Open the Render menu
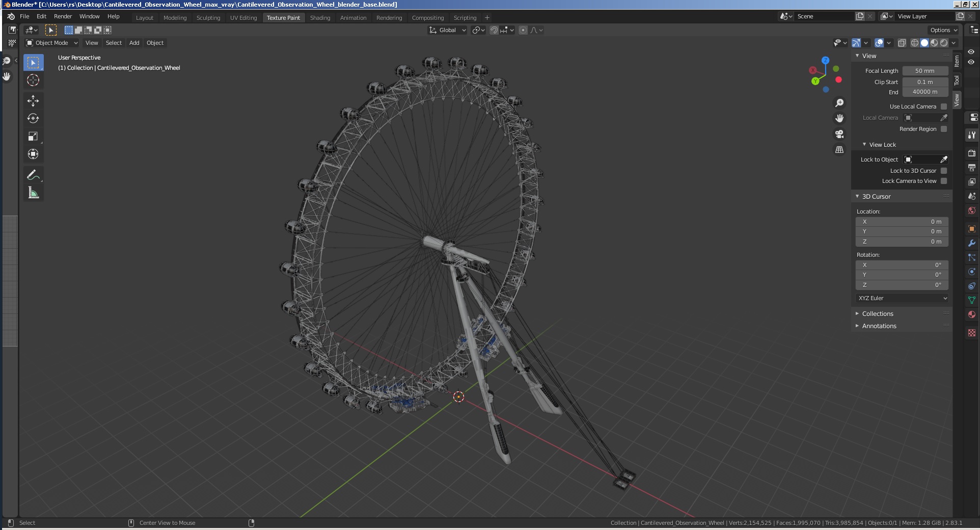This screenshot has width=980, height=530. (x=63, y=16)
